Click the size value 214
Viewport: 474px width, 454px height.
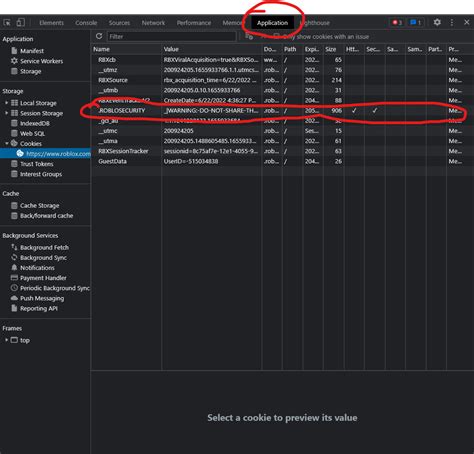(337, 80)
